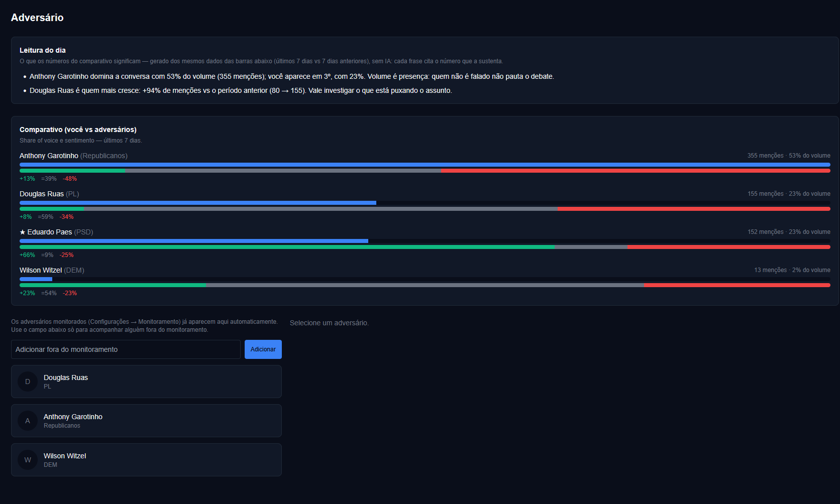Click Douglas Ruas's sentiment bar
The height and width of the screenshot is (504, 840).
pyautogui.click(x=425, y=209)
